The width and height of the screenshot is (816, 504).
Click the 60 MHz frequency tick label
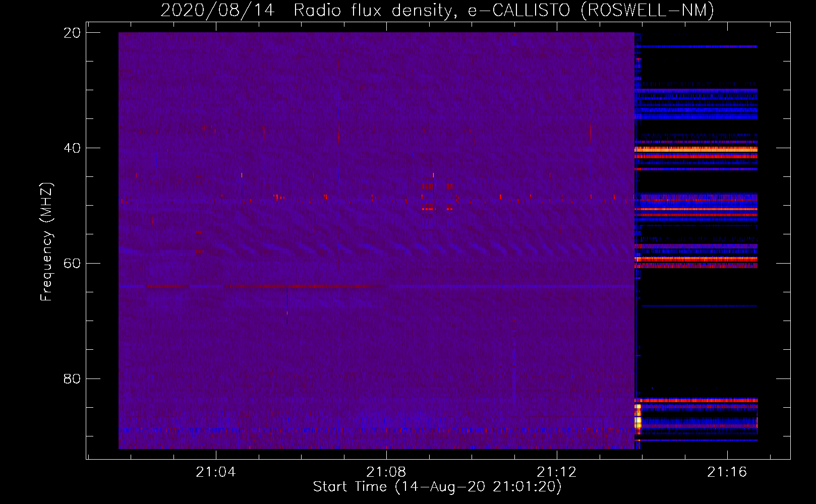[x=72, y=264]
